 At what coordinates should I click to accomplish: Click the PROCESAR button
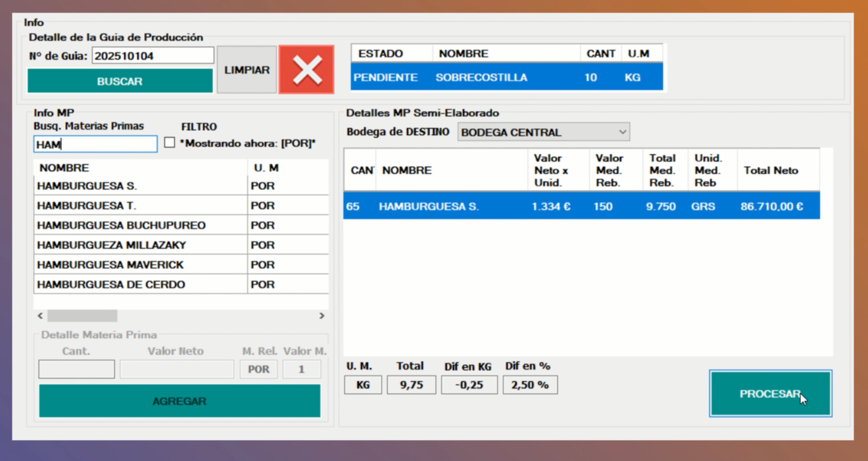(770, 394)
